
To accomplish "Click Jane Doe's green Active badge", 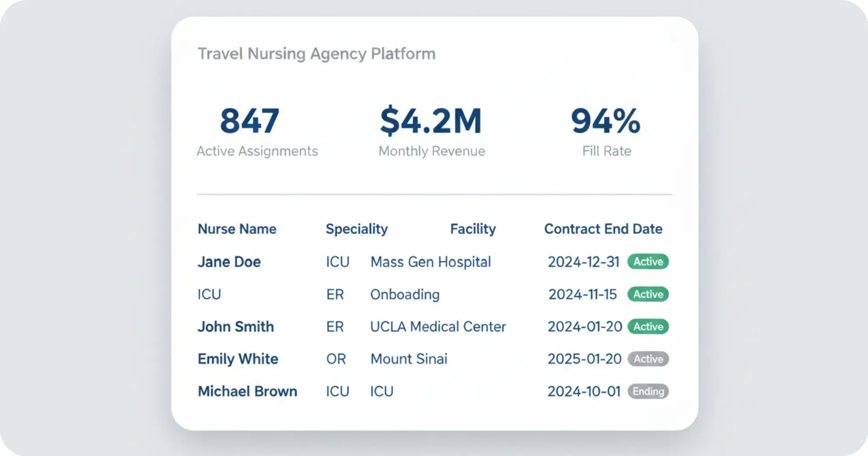I will click(648, 262).
